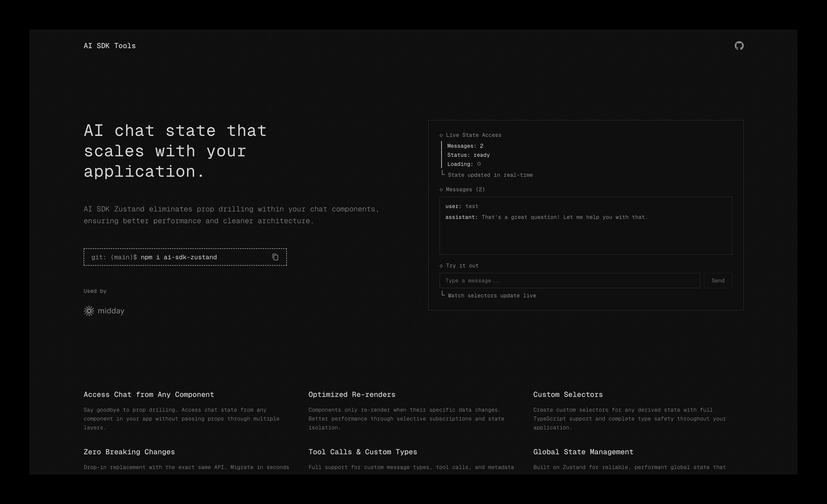
Task: Copy the npm install command via copy icon
Action: (275, 257)
